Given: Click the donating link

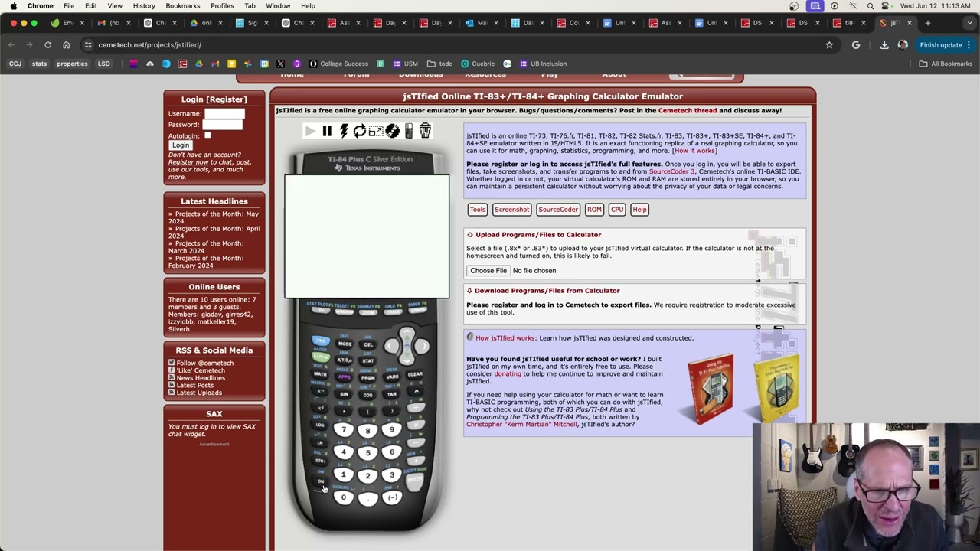Looking at the screenshot, I should (507, 374).
